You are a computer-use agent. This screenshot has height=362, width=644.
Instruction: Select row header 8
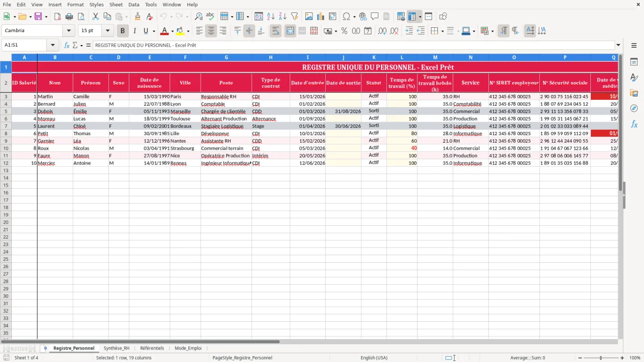[x=6, y=133]
